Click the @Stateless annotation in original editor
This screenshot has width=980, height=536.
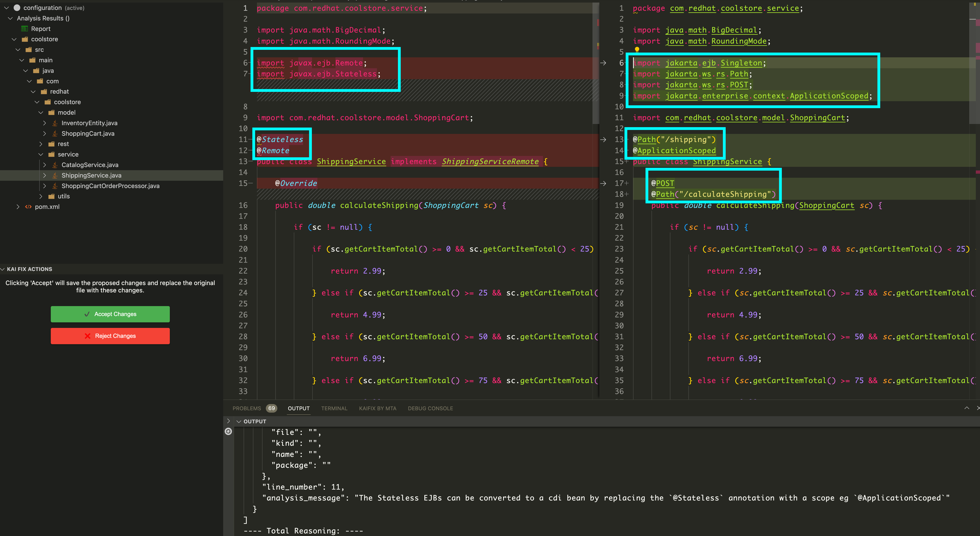280,140
